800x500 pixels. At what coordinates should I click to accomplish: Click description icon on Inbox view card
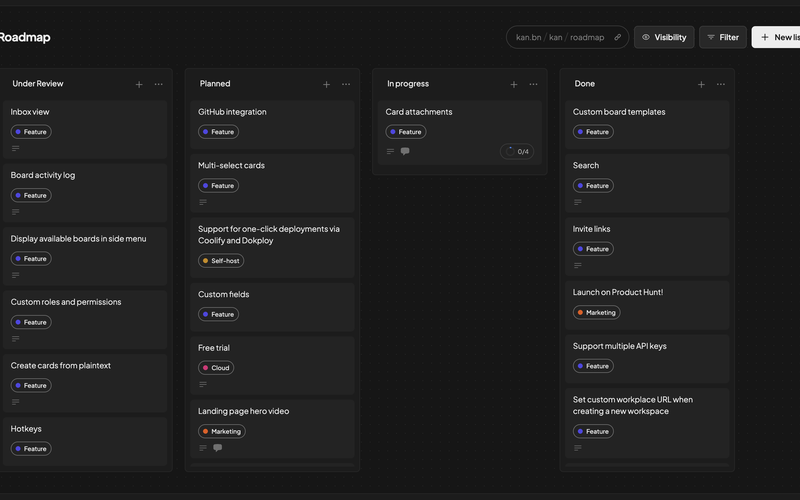pos(15,148)
